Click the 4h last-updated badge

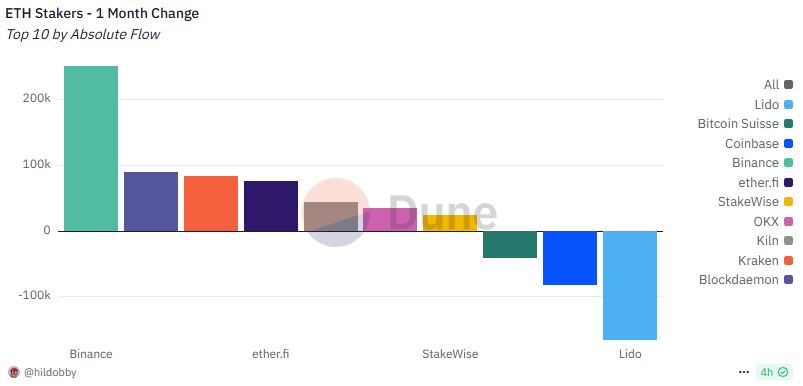pyautogui.click(x=774, y=372)
